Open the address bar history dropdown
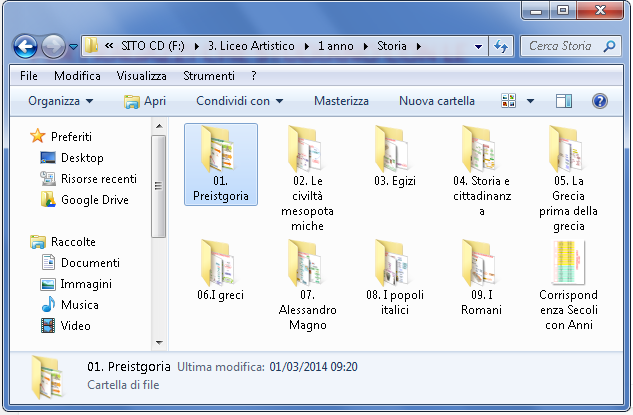Screen dimensions: 633x415 coord(478,46)
